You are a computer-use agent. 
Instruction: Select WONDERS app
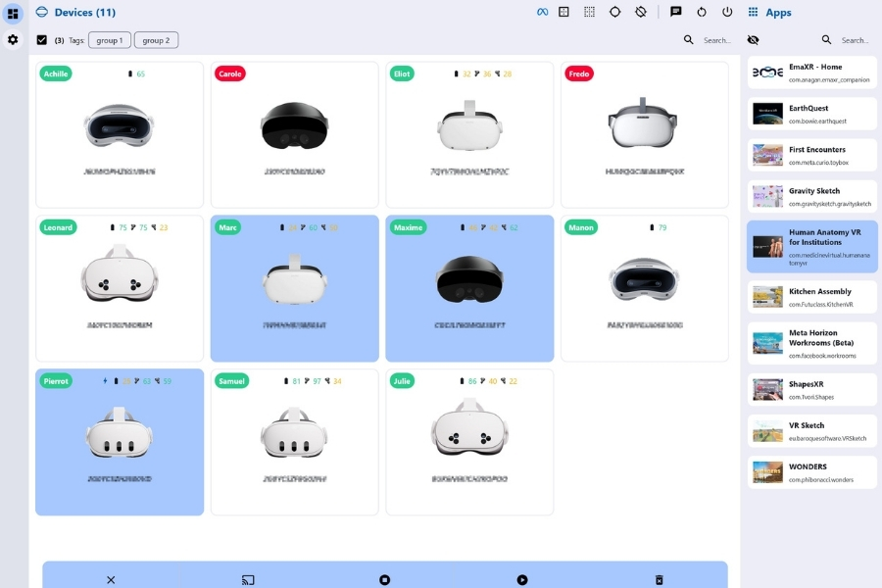tap(812, 472)
